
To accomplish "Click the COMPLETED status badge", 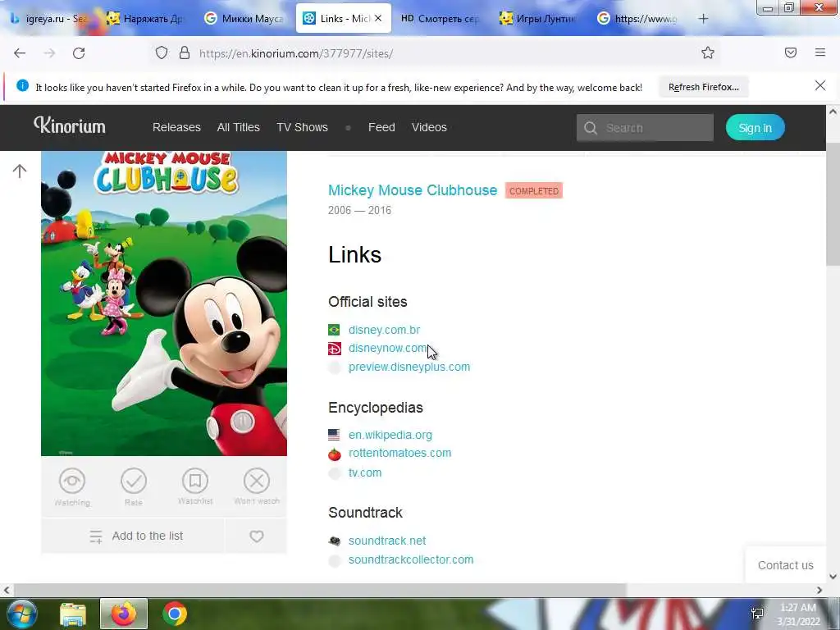I will coord(533,190).
